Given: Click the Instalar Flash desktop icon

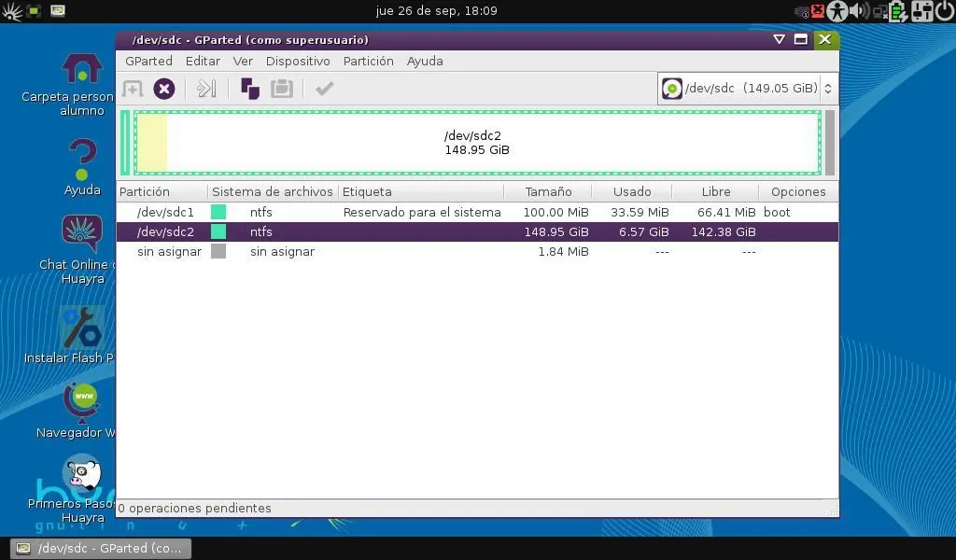Looking at the screenshot, I should click(x=82, y=328).
